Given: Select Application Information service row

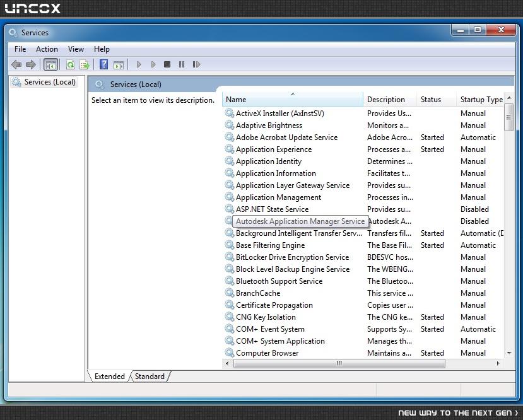Looking at the screenshot, I should (x=363, y=173).
